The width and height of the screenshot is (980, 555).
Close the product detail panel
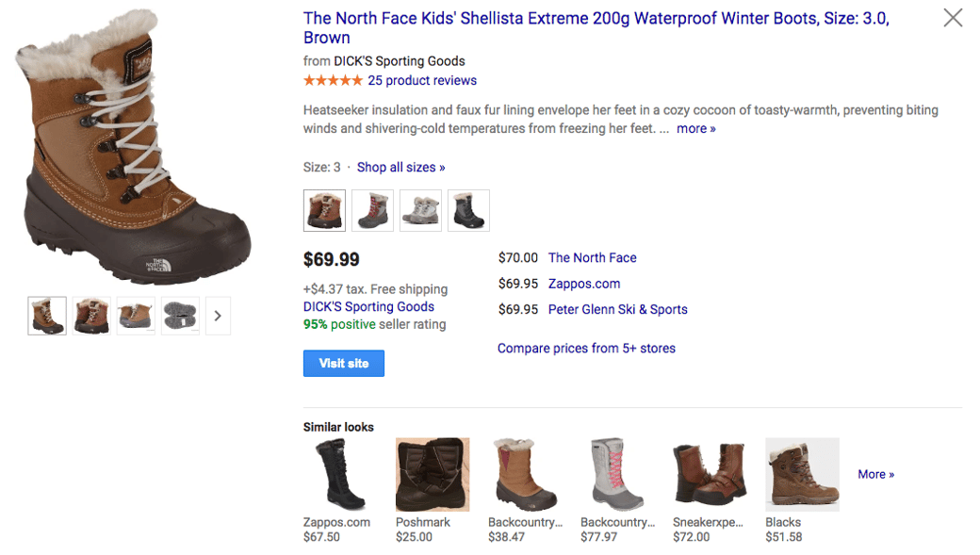tap(953, 18)
